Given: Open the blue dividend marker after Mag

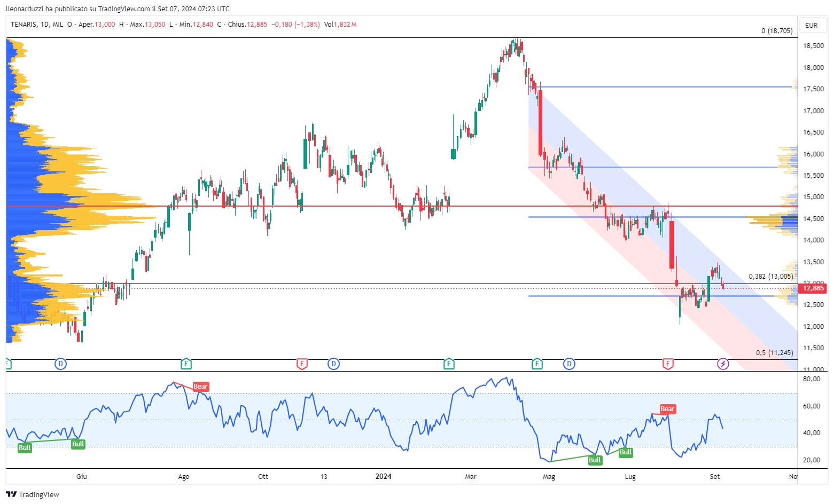Looking at the screenshot, I should point(569,364).
